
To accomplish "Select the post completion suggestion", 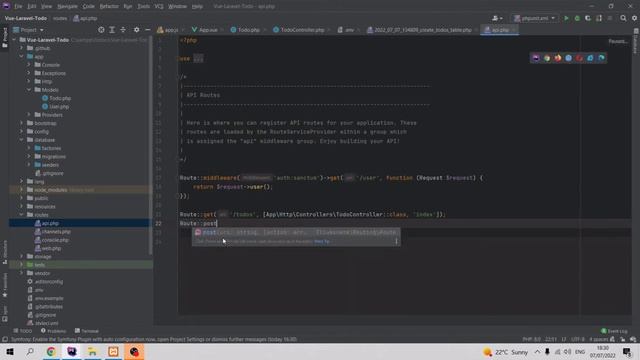I will 296,233.
